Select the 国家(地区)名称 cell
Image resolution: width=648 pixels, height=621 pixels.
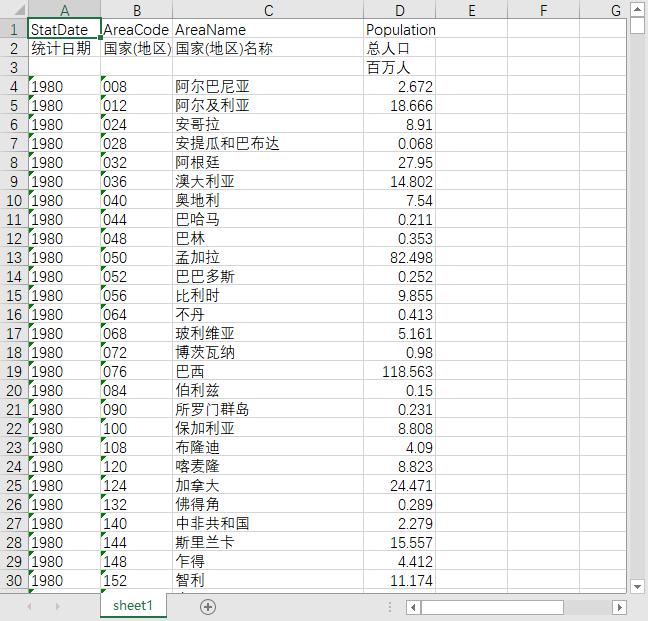point(268,48)
